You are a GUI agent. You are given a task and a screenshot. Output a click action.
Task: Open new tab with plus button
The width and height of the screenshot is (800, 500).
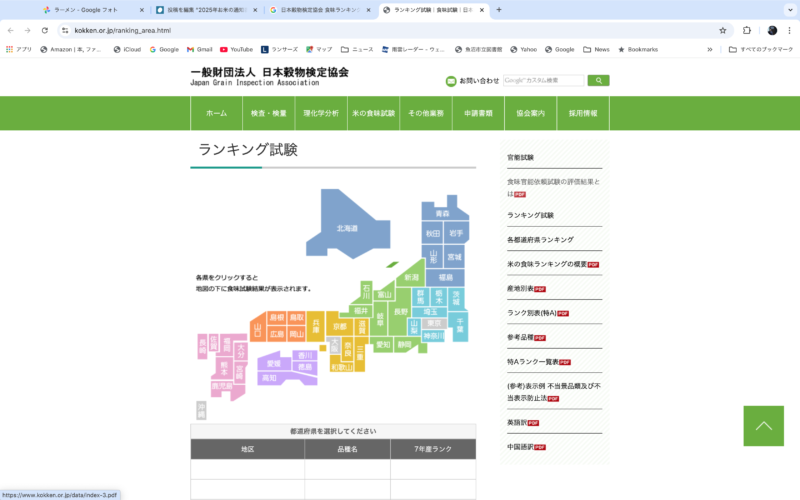499,10
